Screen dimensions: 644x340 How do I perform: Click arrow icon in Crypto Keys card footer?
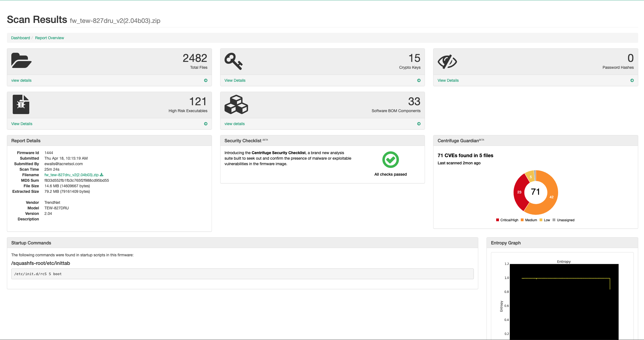pos(419,80)
